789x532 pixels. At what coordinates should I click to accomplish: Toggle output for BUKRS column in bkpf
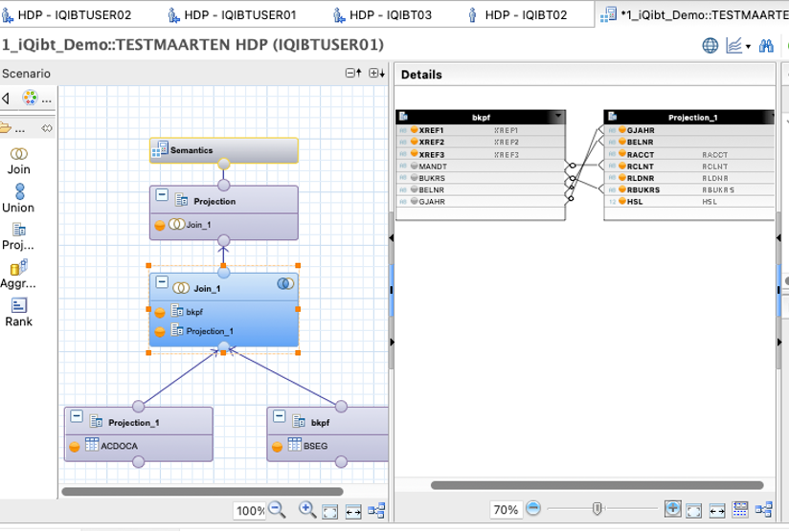(415, 178)
